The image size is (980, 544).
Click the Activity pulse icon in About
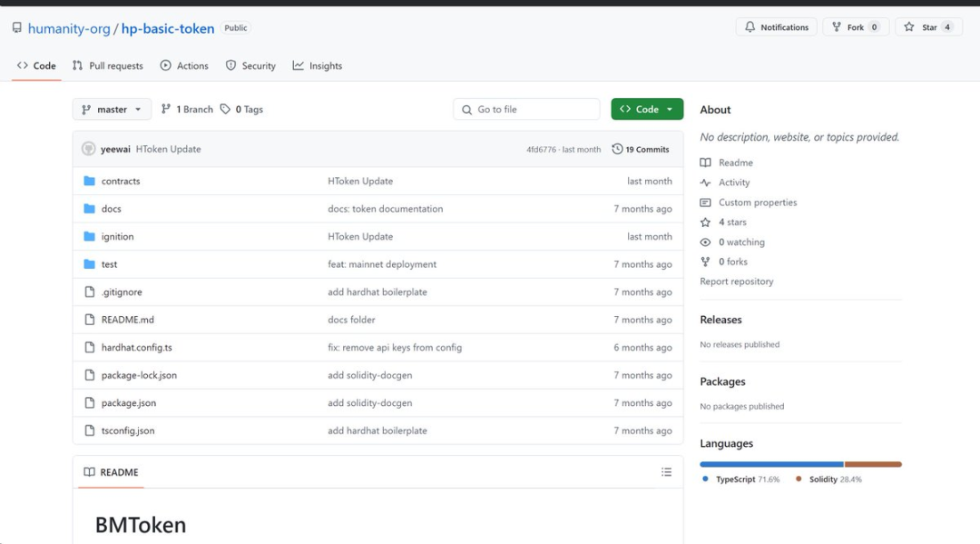[706, 183]
